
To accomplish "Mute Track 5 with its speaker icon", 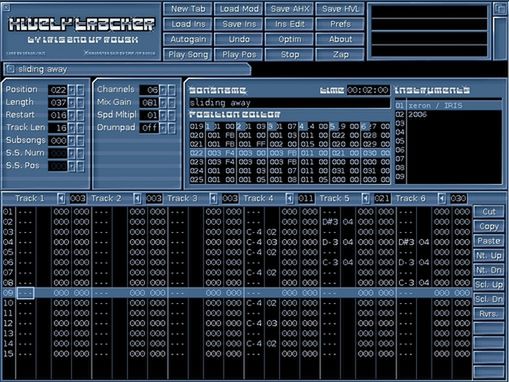I will coord(366,199).
